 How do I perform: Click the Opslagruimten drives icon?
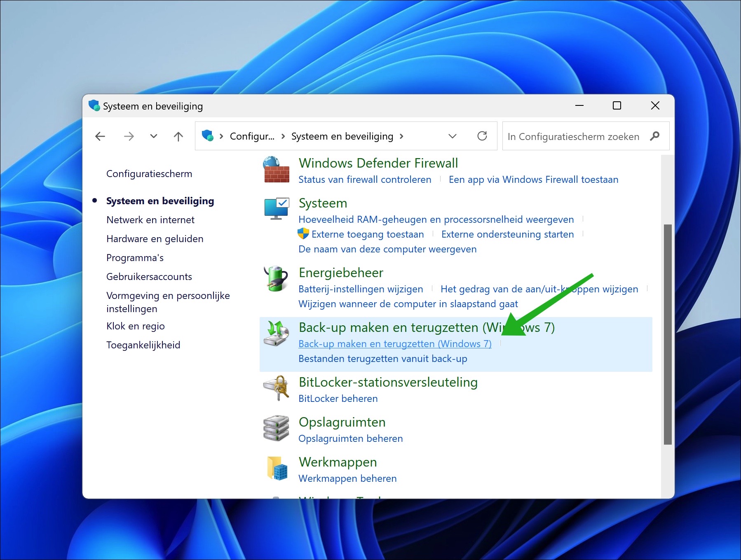tap(276, 429)
